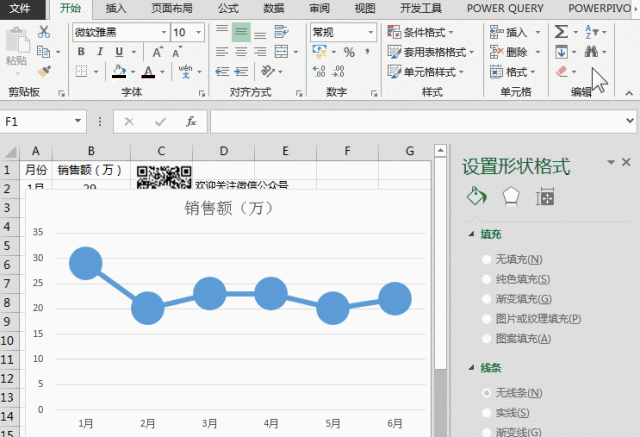The width and height of the screenshot is (640, 437).
Task: Select 无填充(N) fill option
Action: click(512, 260)
